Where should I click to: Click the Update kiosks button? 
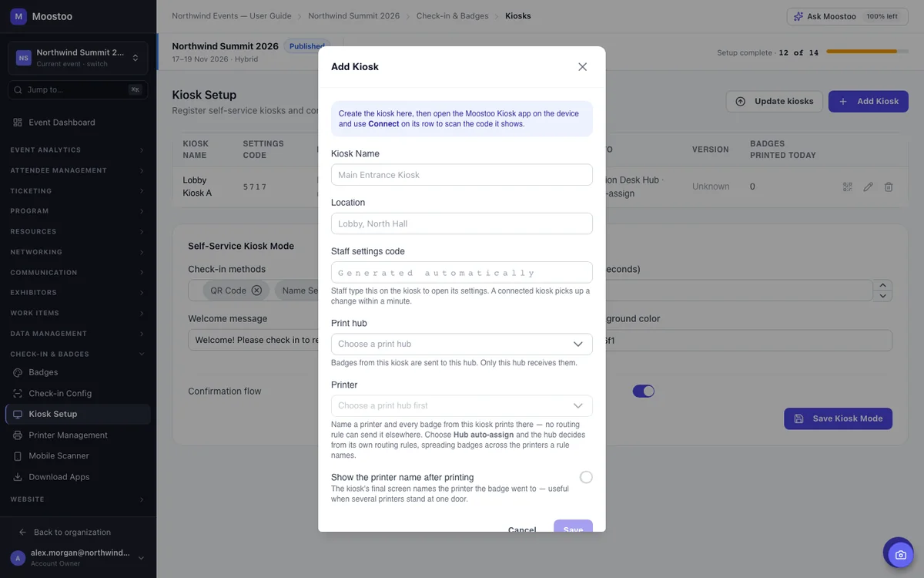pos(775,101)
